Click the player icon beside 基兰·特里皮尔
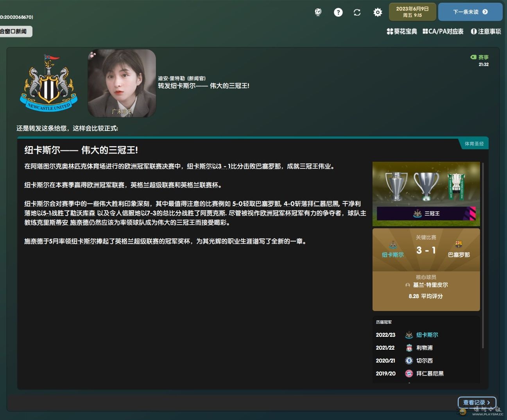 (x=408, y=285)
